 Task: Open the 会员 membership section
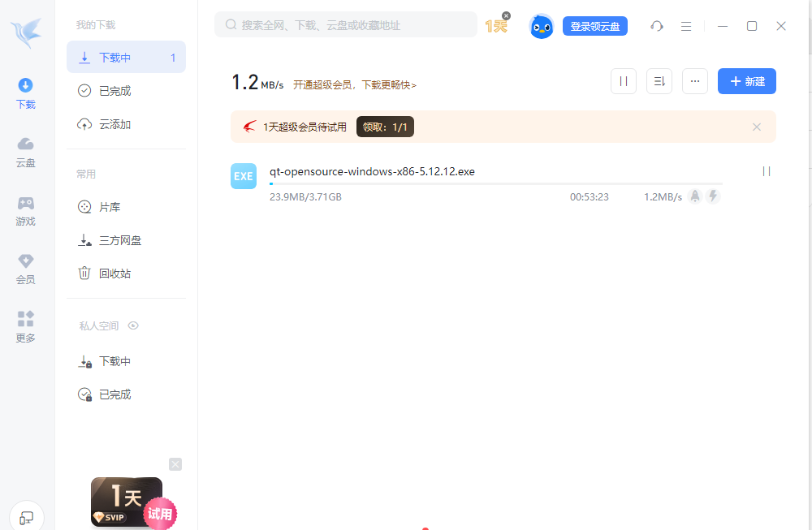25,269
